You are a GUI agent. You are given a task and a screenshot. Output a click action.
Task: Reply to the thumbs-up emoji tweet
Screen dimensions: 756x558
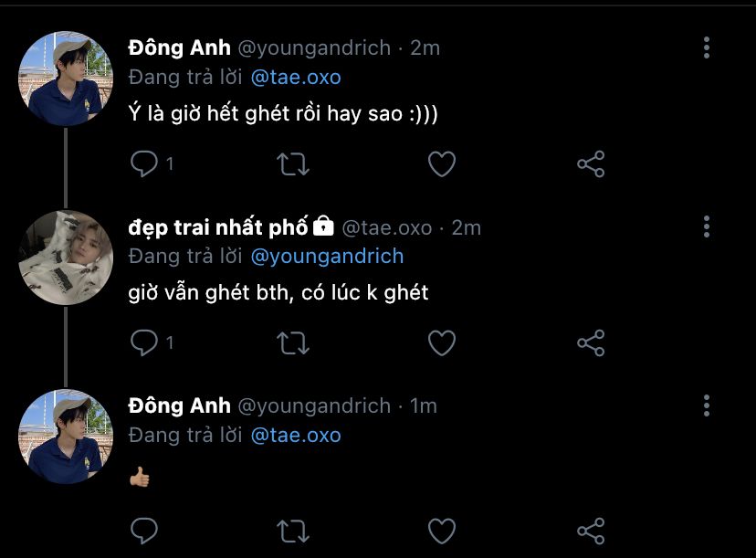click(144, 530)
